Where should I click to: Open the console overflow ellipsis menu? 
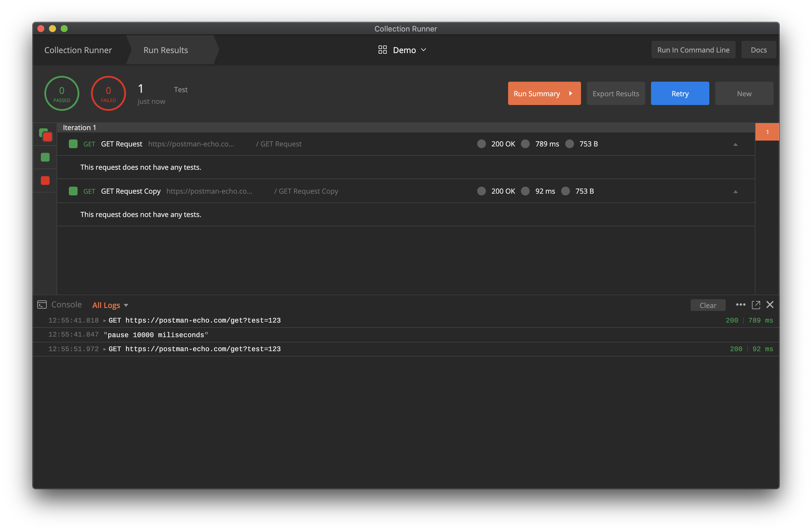[x=741, y=304]
